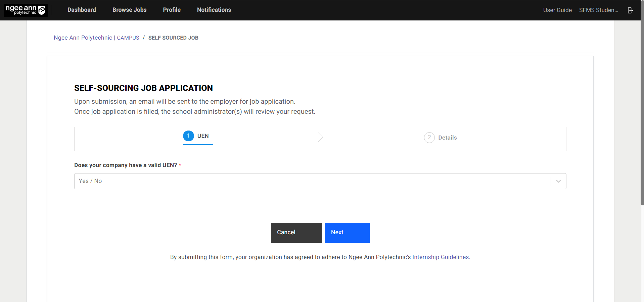Follow the Ngee Ann Polytechnic CAMPUS breadcrumb
Screen dimensions: 644x302
coord(96,38)
